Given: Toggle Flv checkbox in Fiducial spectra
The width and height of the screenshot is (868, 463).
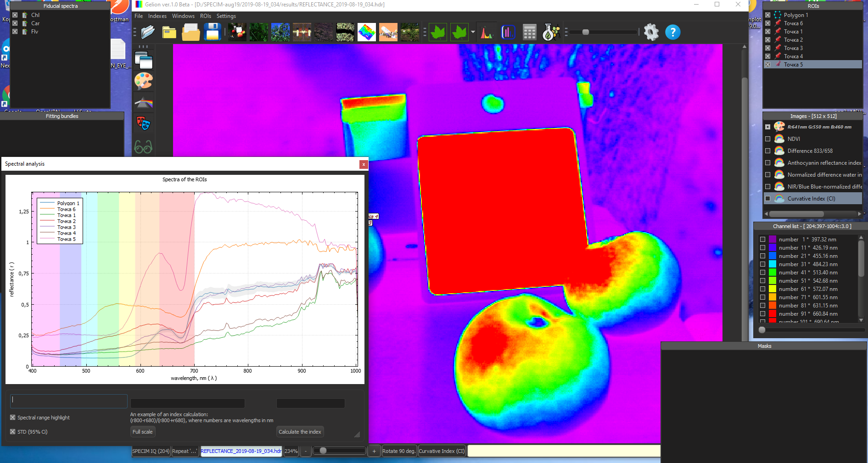Looking at the screenshot, I should pos(15,32).
